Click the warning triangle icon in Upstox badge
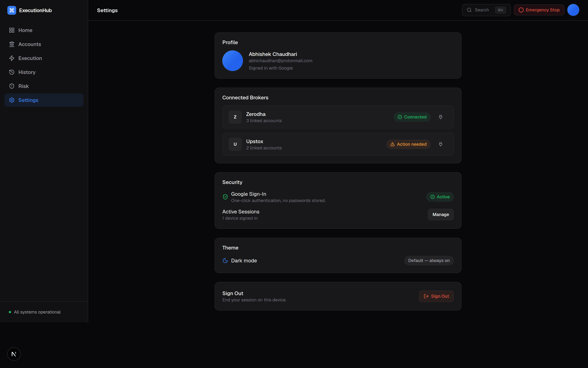This screenshot has height=368, width=588. 392,144
